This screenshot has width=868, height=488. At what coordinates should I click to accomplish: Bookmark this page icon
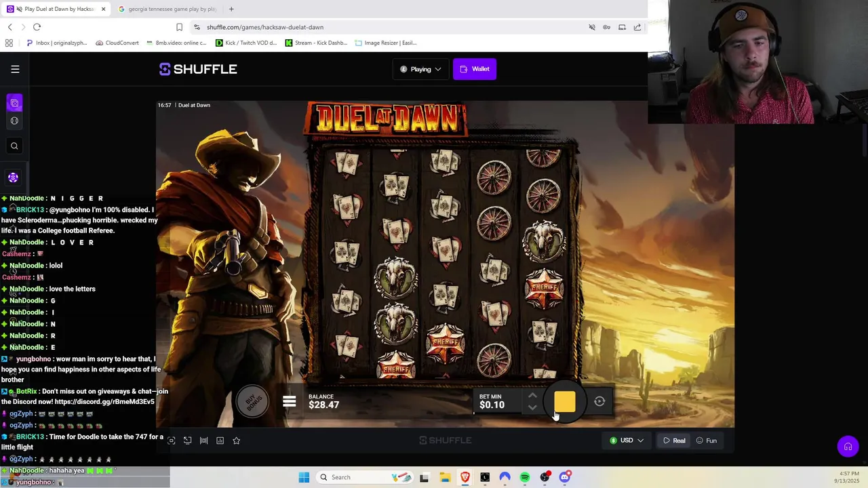179,27
